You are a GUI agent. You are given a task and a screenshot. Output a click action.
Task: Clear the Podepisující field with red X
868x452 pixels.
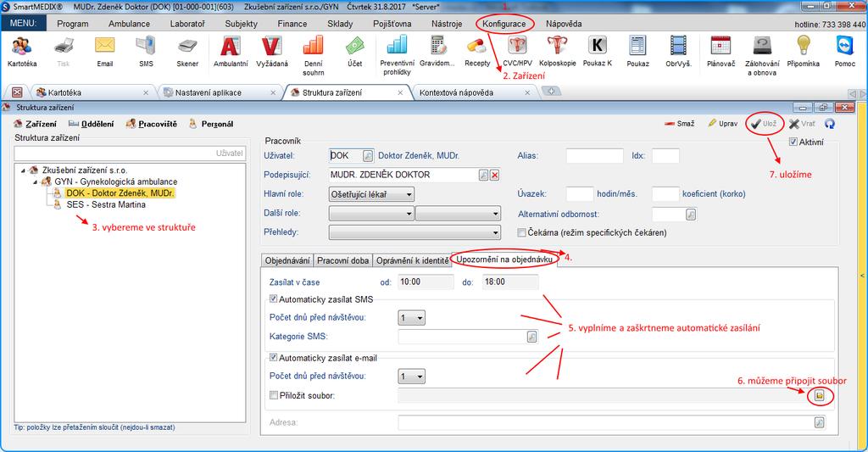495,175
